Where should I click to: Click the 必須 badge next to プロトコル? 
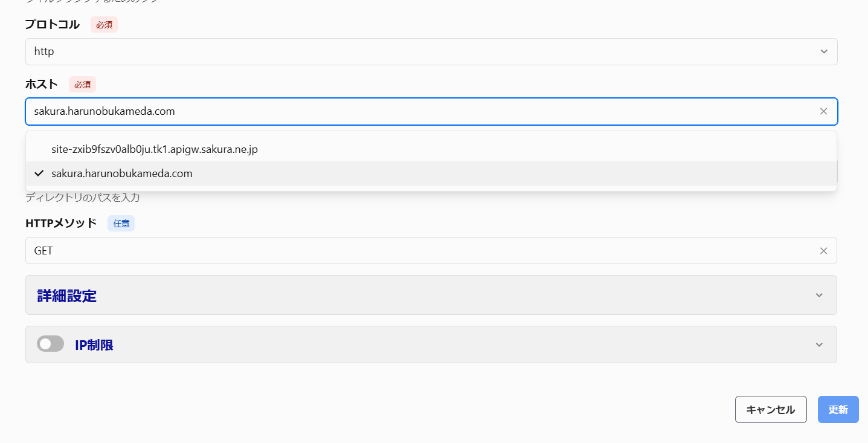pyautogui.click(x=104, y=25)
